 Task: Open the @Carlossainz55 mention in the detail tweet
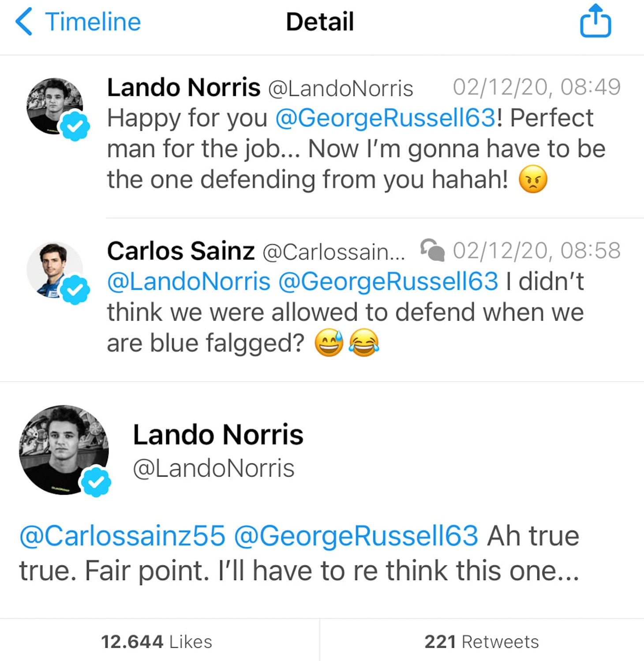[x=123, y=536]
